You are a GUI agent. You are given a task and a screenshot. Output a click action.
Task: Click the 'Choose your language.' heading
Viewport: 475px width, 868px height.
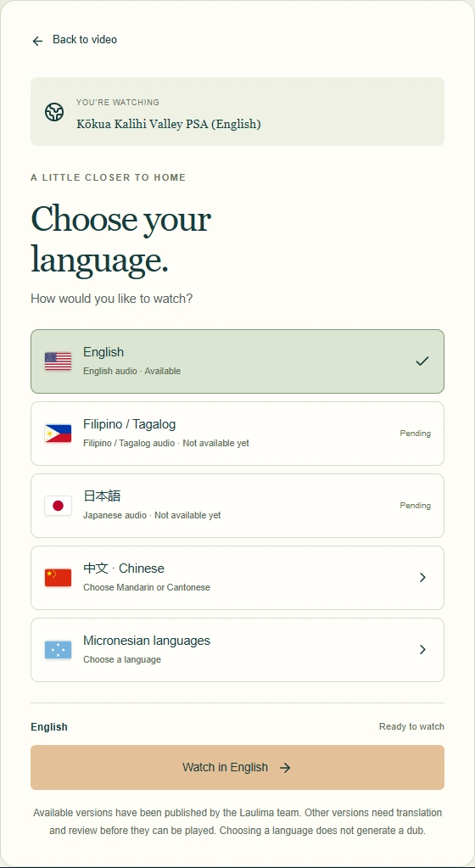(x=120, y=239)
